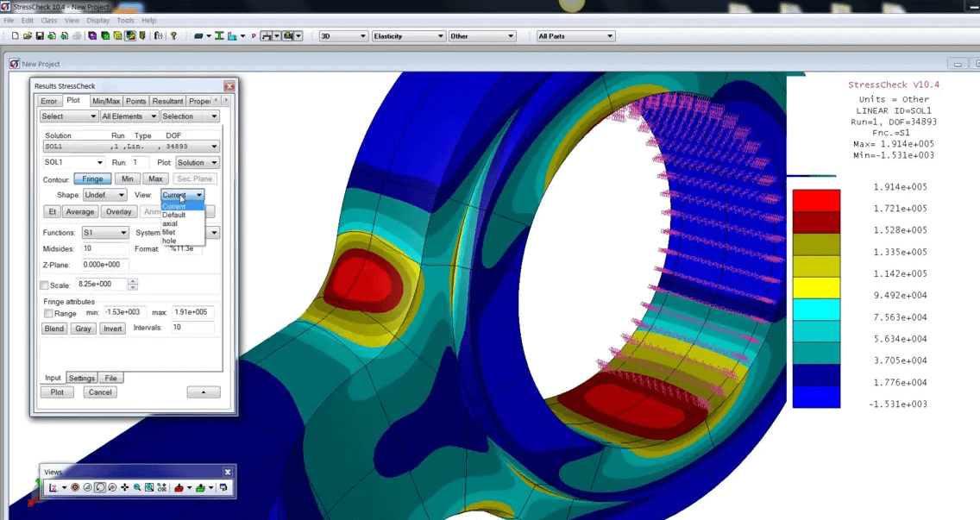
Task: Click the Help question mark icon on the toolbar
Action: (x=173, y=35)
